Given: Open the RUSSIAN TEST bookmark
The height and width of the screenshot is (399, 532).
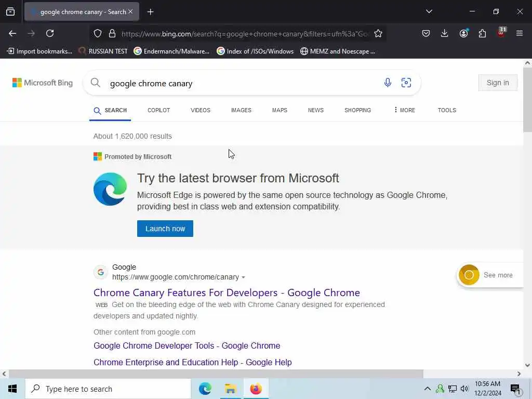Looking at the screenshot, I should pos(103,51).
